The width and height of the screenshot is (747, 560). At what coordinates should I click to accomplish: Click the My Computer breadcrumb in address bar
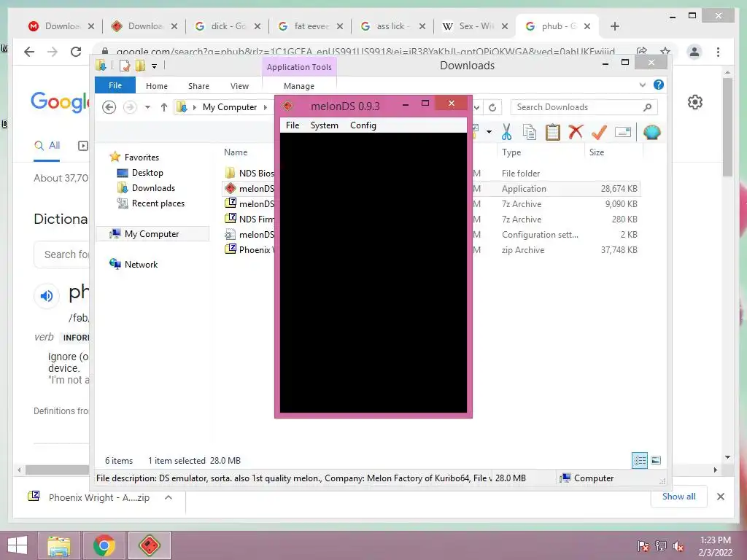click(230, 107)
